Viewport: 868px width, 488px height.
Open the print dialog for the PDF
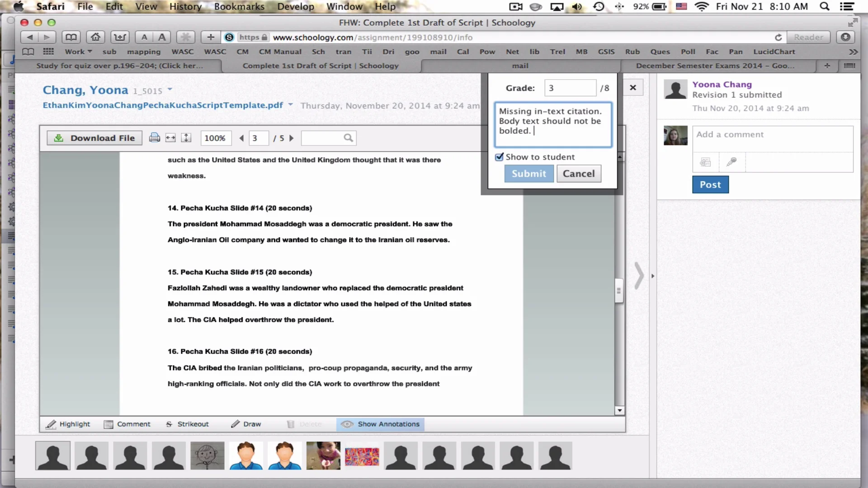(x=154, y=138)
